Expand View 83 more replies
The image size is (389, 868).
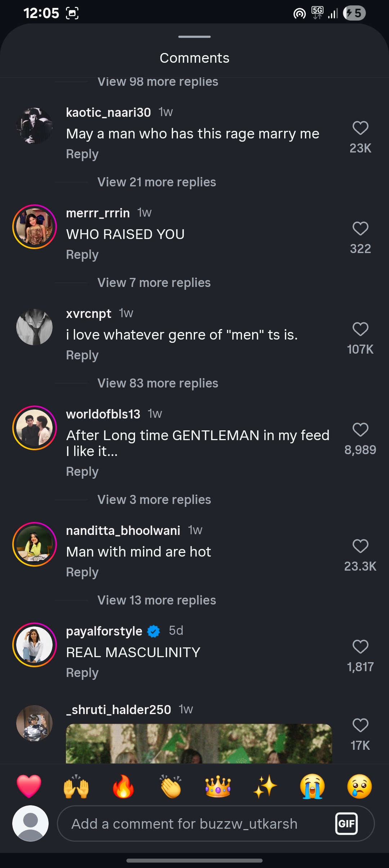[158, 383]
